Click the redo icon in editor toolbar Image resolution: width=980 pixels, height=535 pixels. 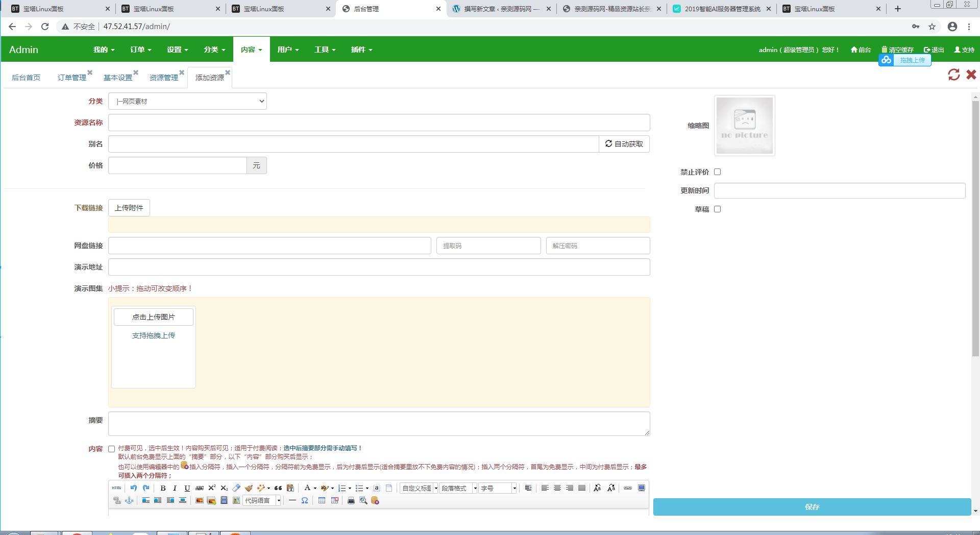(146, 488)
